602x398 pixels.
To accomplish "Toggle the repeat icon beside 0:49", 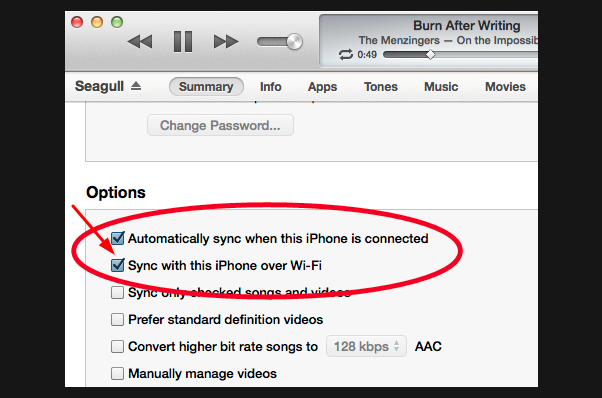I will coord(346,54).
